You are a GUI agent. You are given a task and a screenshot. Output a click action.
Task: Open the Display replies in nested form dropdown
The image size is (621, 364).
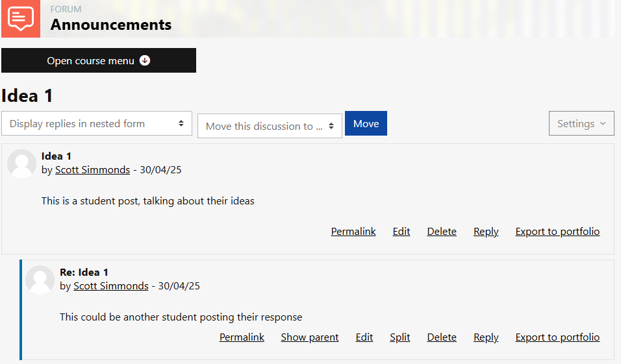click(97, 123)
